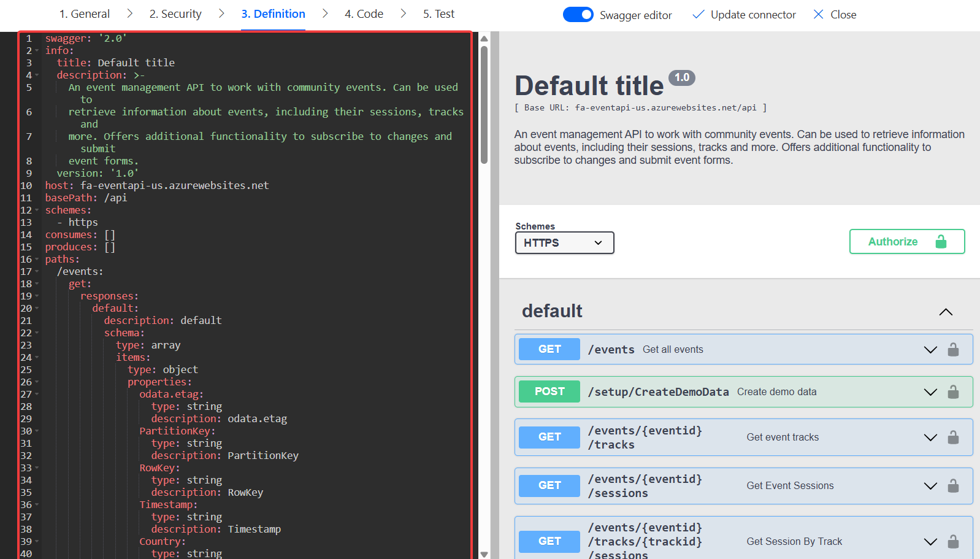Click GET badge for Get event tracks
This screenshot has height=559, width=980.
[549, 437]
